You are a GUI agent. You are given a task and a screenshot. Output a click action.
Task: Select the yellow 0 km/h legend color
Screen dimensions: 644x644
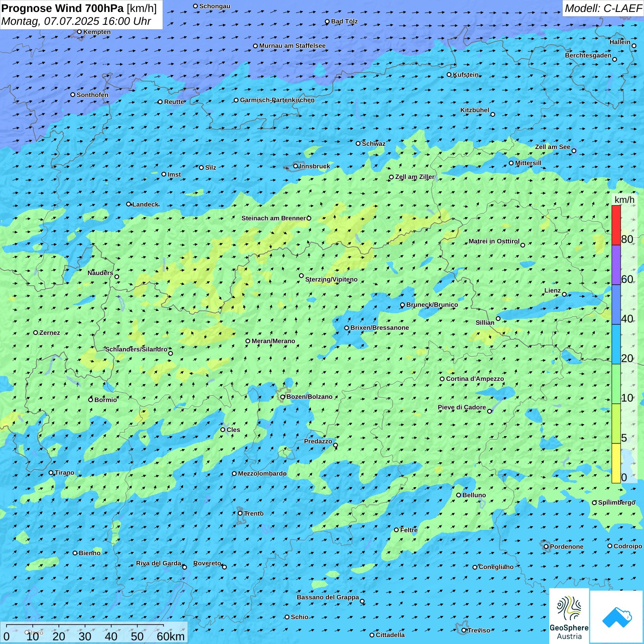pos(616,463)
